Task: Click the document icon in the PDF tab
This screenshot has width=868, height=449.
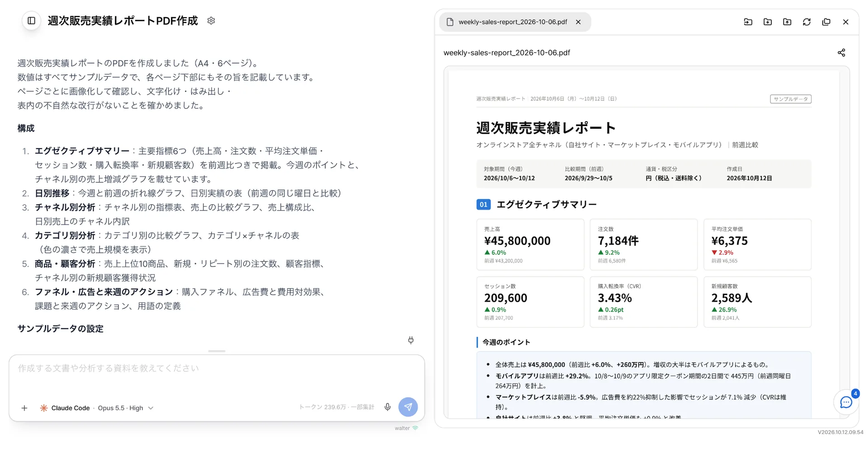Action: pos(450,22)
